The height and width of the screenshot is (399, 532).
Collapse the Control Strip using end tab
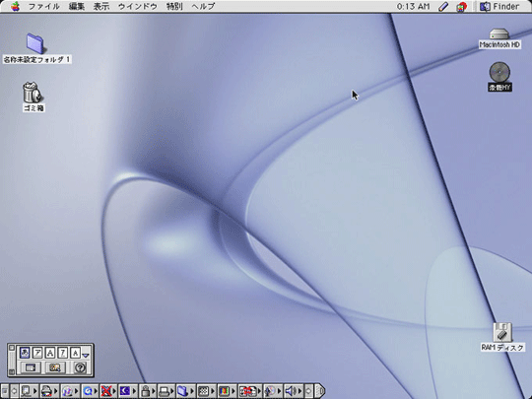[x=320, y=391]
